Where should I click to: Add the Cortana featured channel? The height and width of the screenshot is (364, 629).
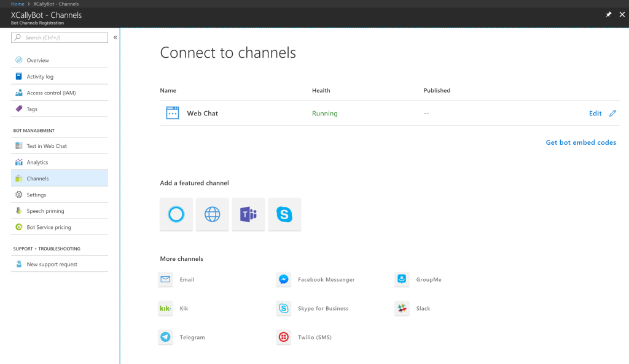click(x=176, y=214)
